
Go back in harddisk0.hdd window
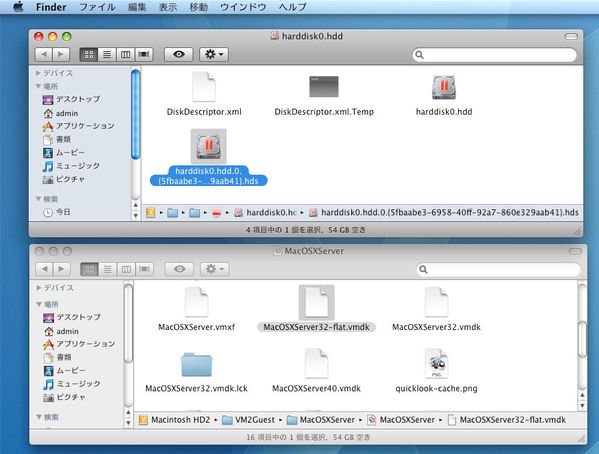tap(44, 54)
